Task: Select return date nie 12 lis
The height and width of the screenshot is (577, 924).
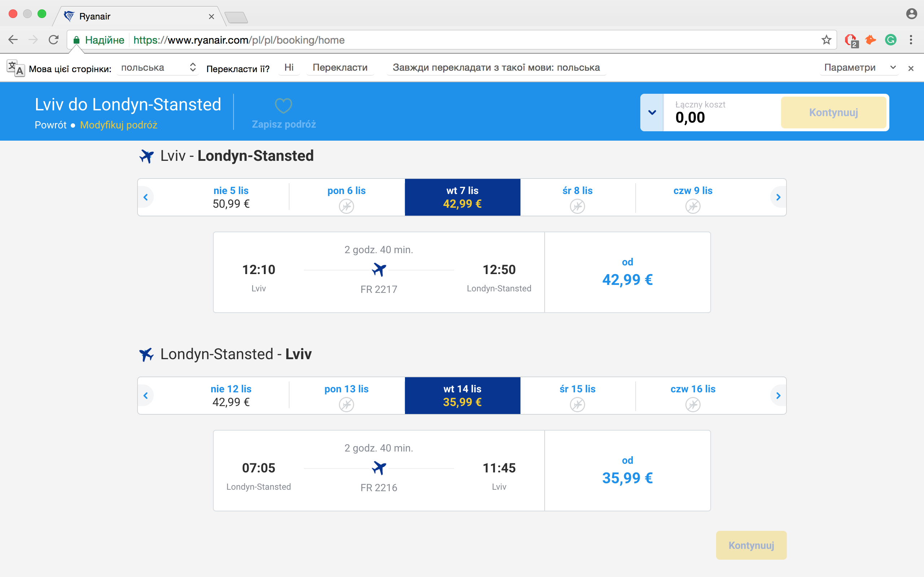Action: 231,396
